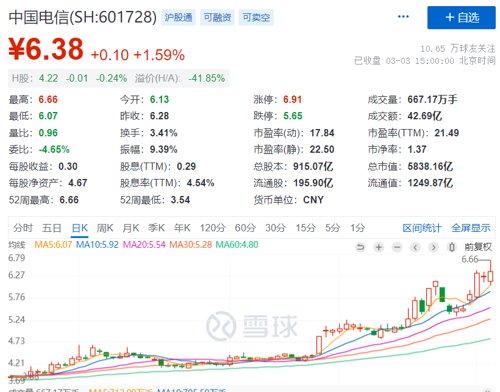
Task: Click the current price ¥6.38
Action: pyautogui.click(x=46, y=49)
